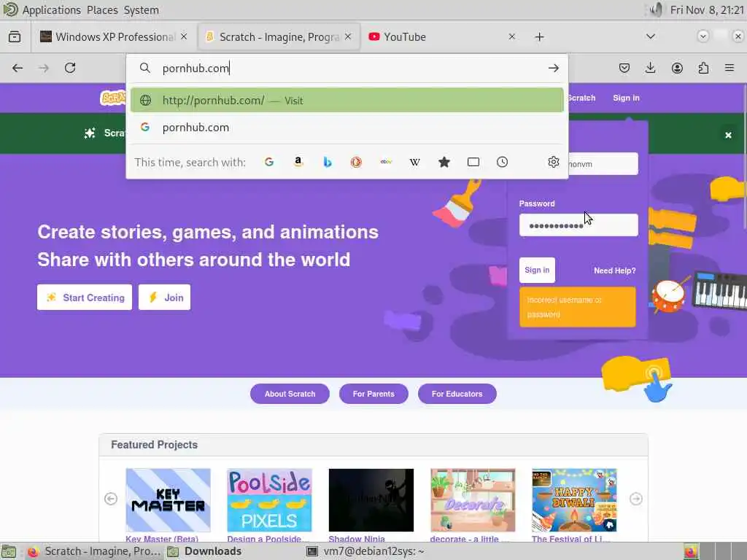The width and height of the screenshot is (747, 560).
Task: Click the Scratch username input field
Action: coord(603,164)
